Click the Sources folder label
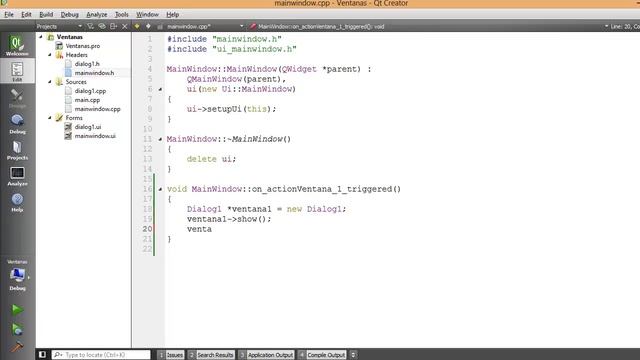 (76, 82)
